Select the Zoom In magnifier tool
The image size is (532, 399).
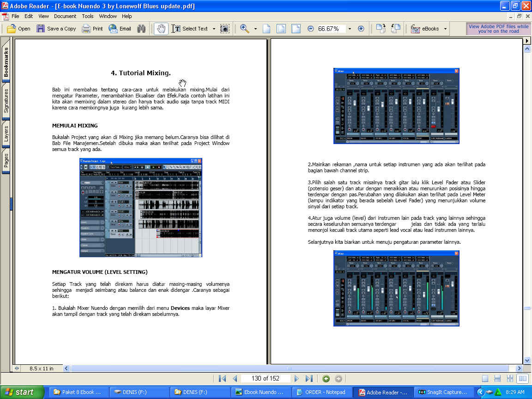pyautogui.click(x=245, y=29)
